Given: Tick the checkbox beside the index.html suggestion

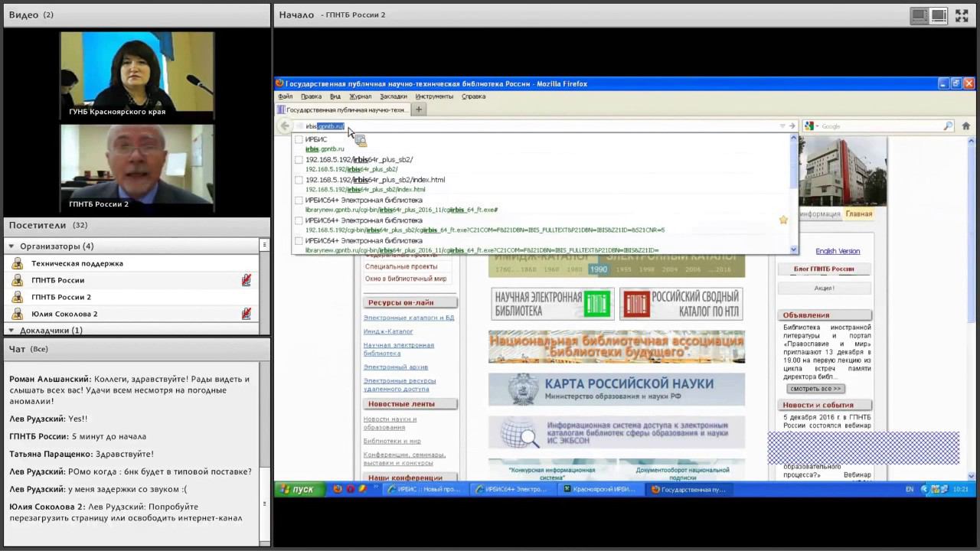Looking at the screenshot, I should point(299,180).
